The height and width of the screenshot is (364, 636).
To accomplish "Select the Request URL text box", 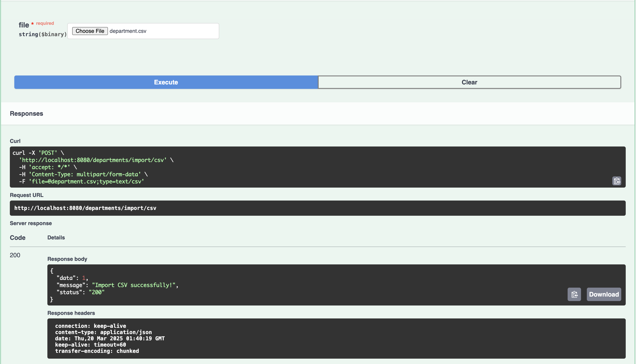I will click(x=318, y=208).
